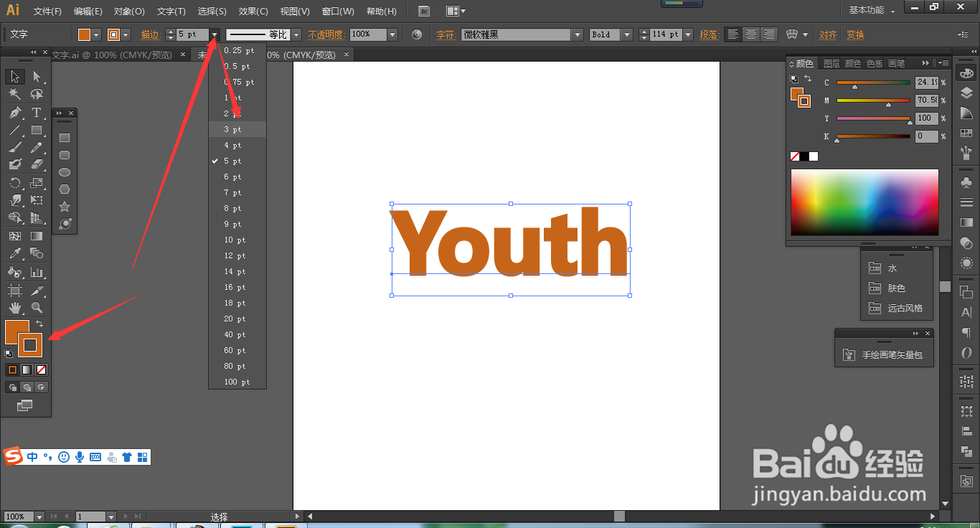This screenshot has height=528, width=980.
Task: Click the 不透明度 opacity link
Action: click(326, 34)
